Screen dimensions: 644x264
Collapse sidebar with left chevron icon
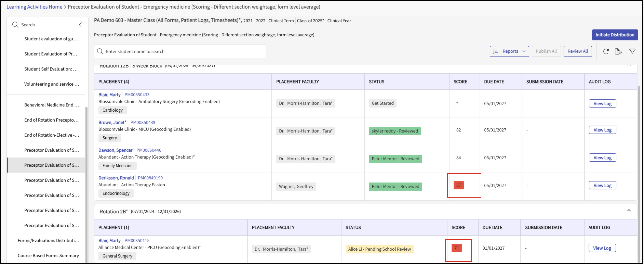tap(80, 24)
